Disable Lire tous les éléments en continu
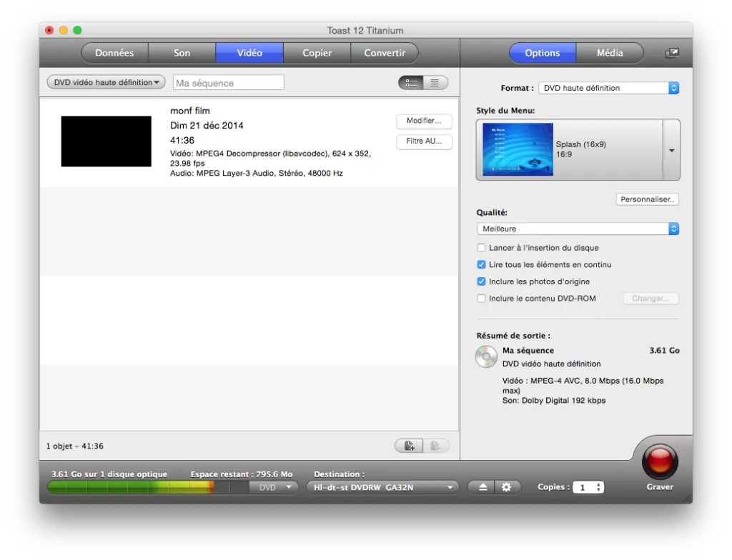The width and height of the screenshot is (732, 560). pos(481,264)
